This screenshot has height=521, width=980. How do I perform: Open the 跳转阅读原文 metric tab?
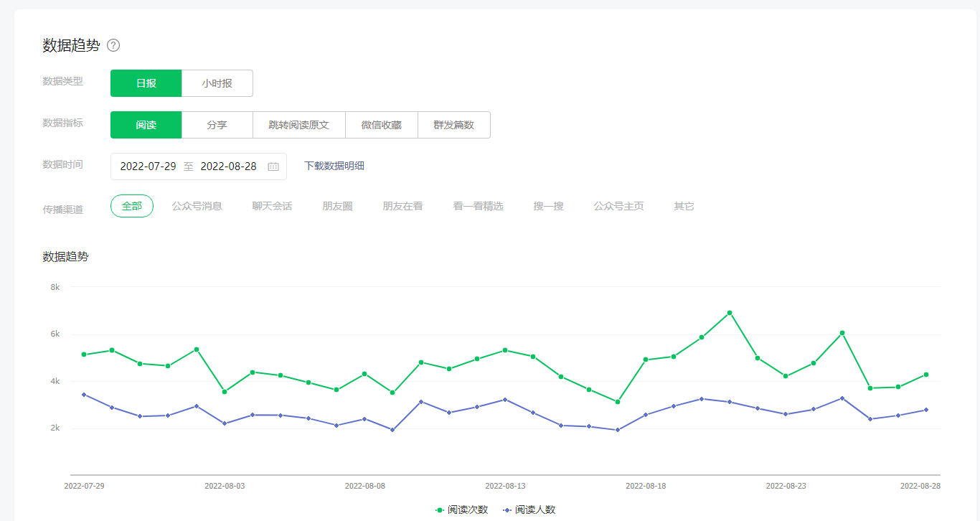point(298,125)
